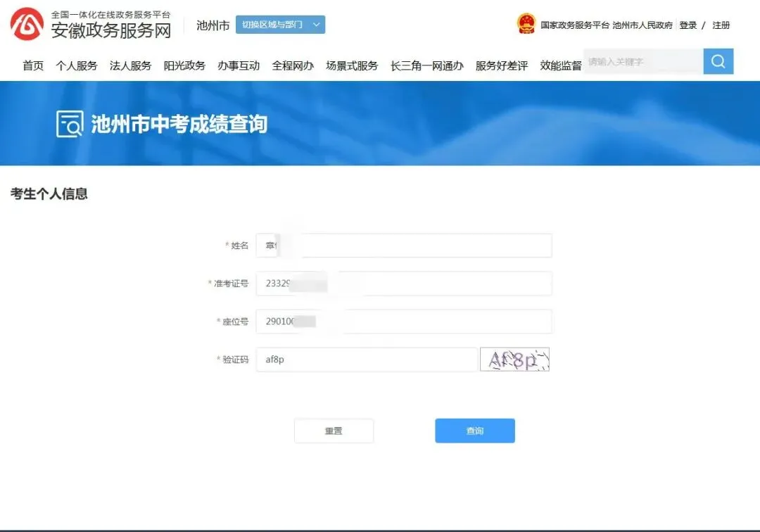
Task: Click the 注册 link
Action: [721, 25]
